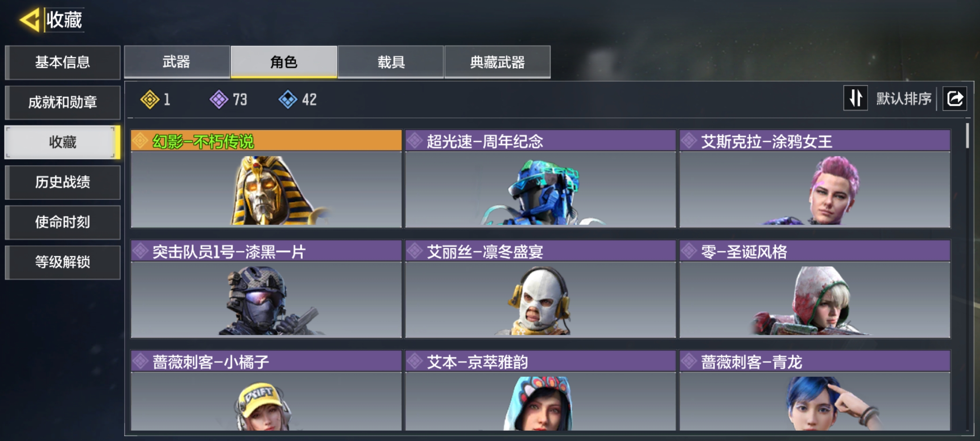Click the purple epic rarity diamond icon
The image size is (980, 441).
(x=219, y=99)
